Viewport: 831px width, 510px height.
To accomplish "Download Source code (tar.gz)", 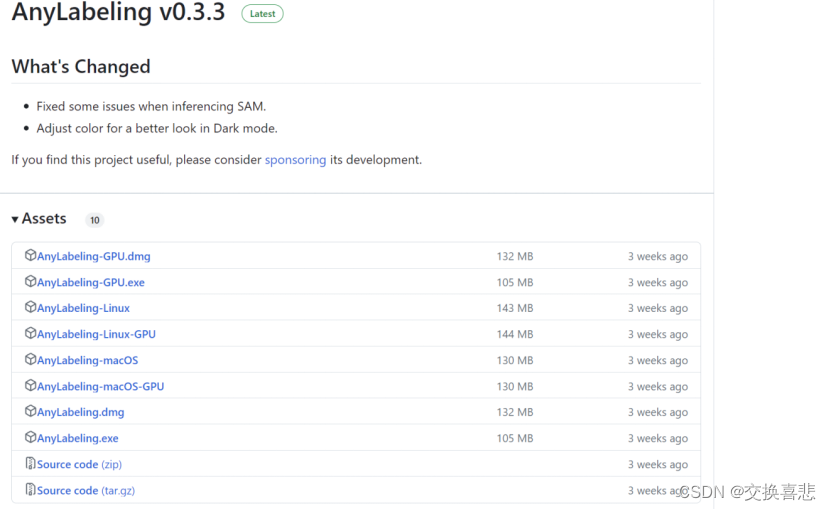I will (86, 490).
